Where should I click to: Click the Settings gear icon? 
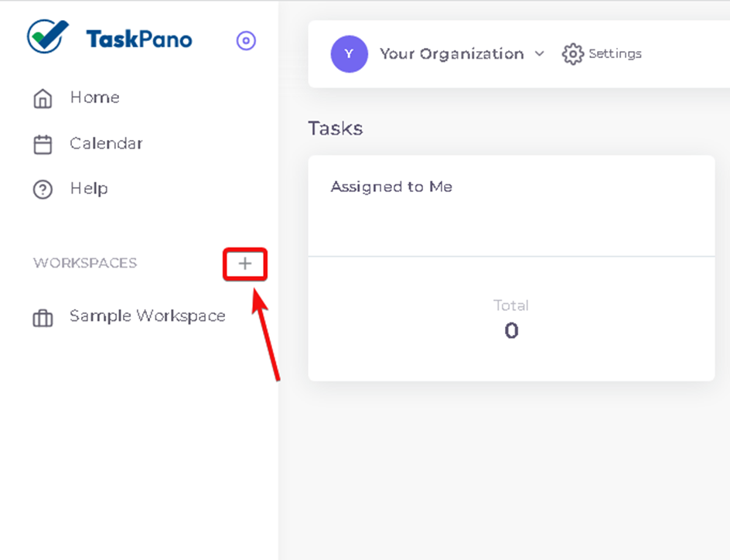pos(573,54)
